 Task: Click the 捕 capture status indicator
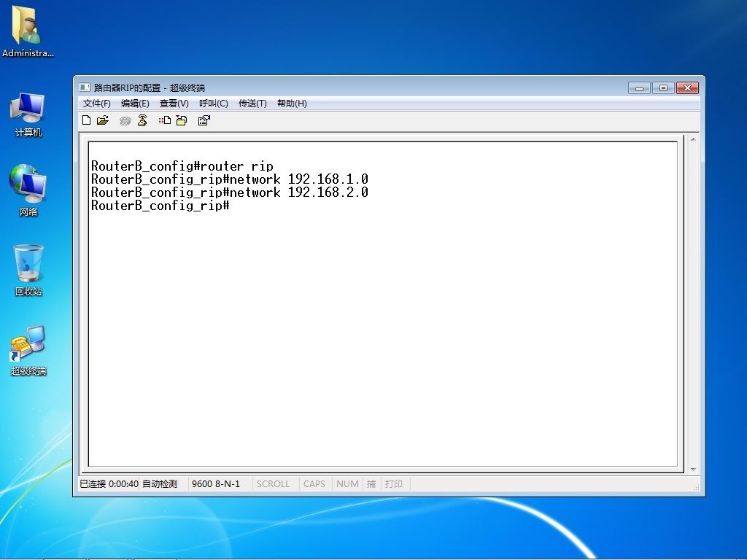(x=371, y=484)
